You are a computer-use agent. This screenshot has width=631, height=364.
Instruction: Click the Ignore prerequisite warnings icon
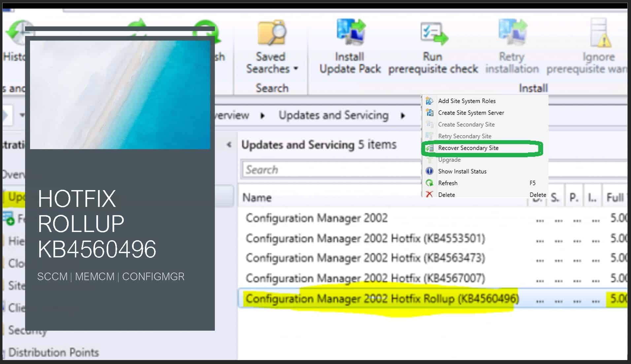[x=599, y=33]
